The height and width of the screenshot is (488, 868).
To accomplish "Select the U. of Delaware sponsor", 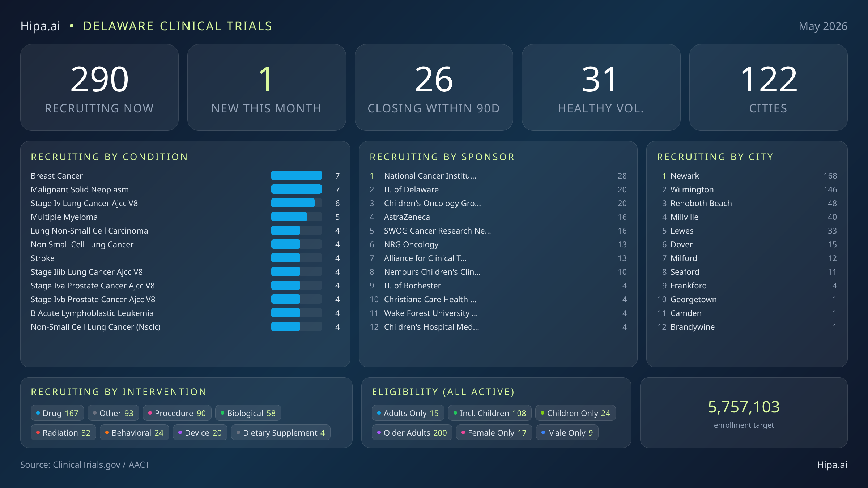I will pyautogui.click(x=498, y=189).
